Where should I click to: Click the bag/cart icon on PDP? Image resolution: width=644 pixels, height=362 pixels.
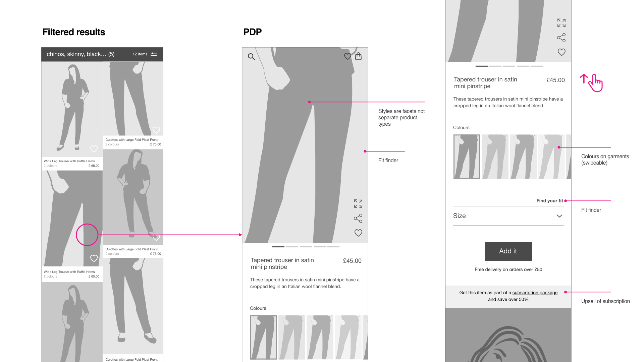click(358, 57)
